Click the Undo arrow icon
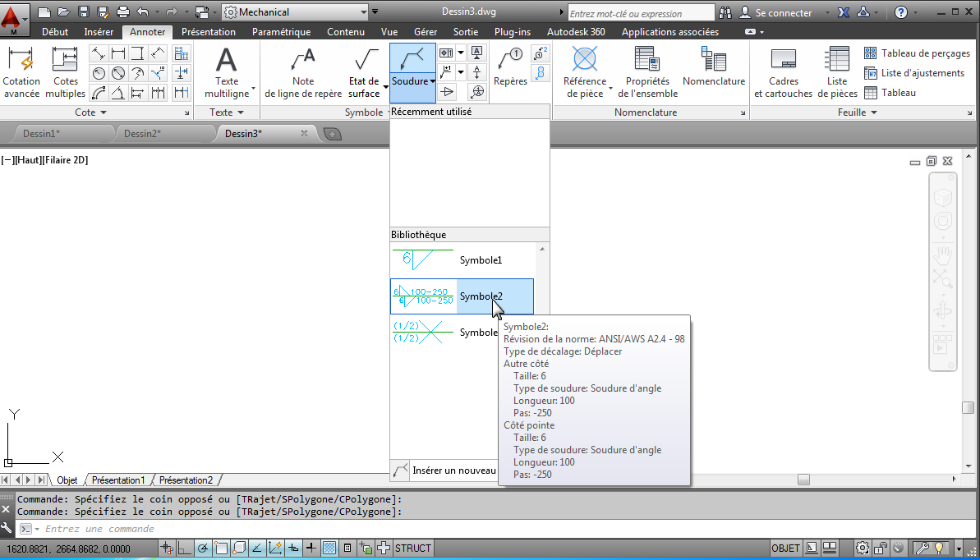The image size is (980, 560). click(142, 11)
